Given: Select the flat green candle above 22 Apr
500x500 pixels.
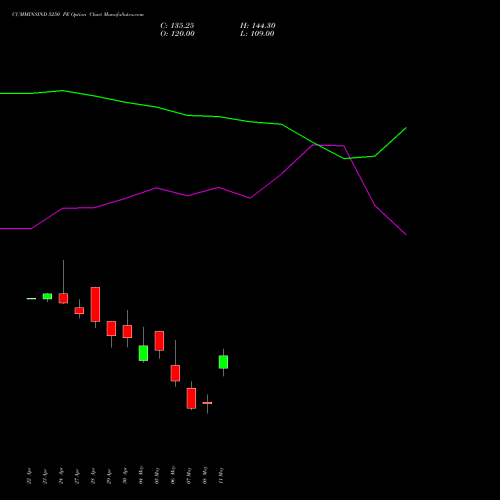Looking at the screenshot, I should pos(31,299).
